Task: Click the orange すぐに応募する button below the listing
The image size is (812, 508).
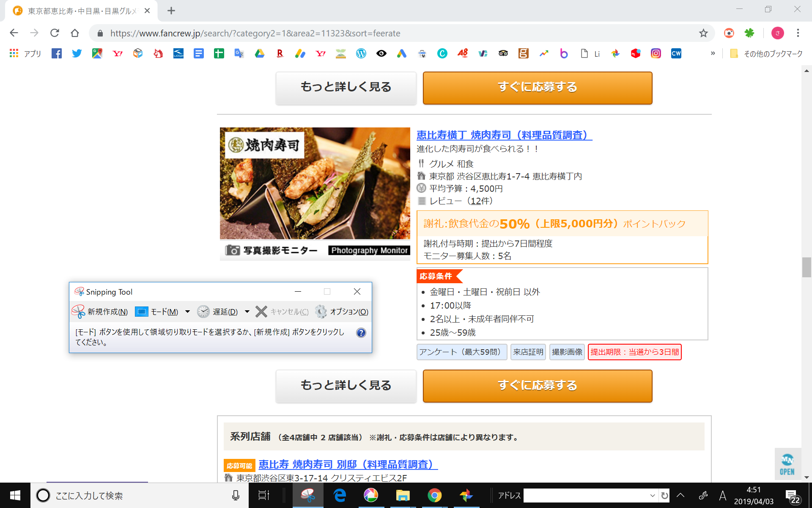Action: [x=537, y=385]
